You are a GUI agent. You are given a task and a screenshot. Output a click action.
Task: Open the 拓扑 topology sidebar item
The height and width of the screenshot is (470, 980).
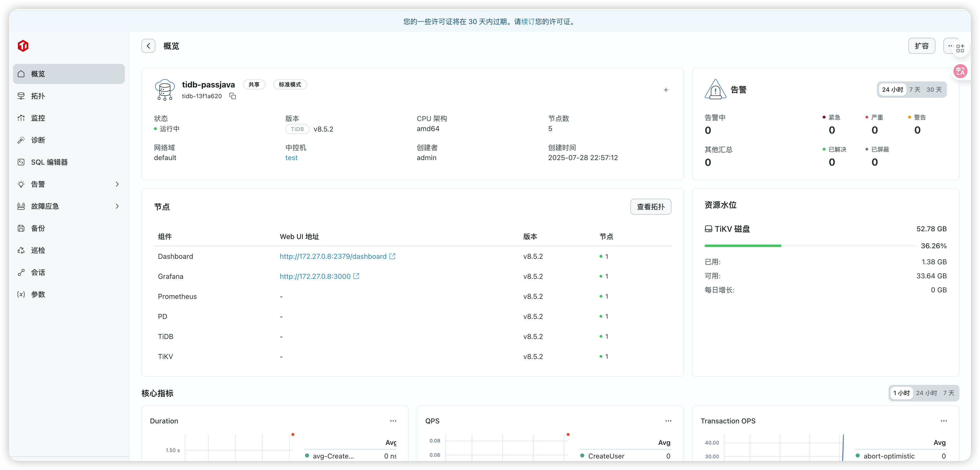[38, 96]
